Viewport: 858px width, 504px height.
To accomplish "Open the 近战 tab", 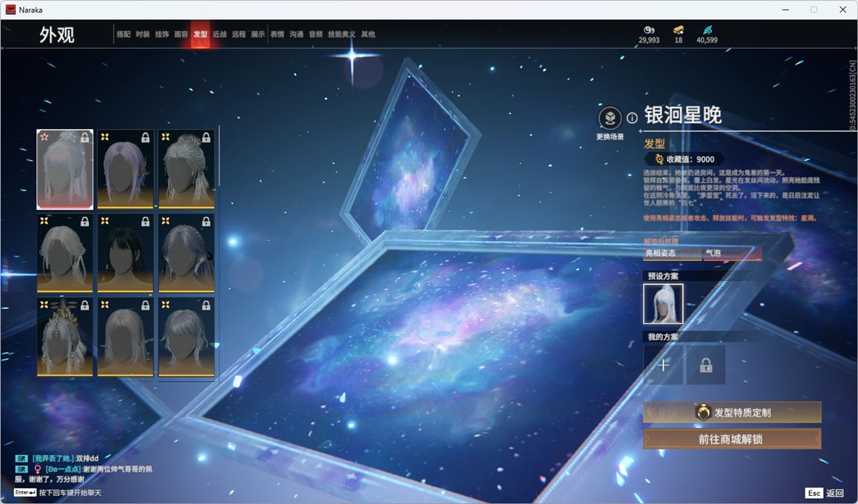I will coord(220,34).
